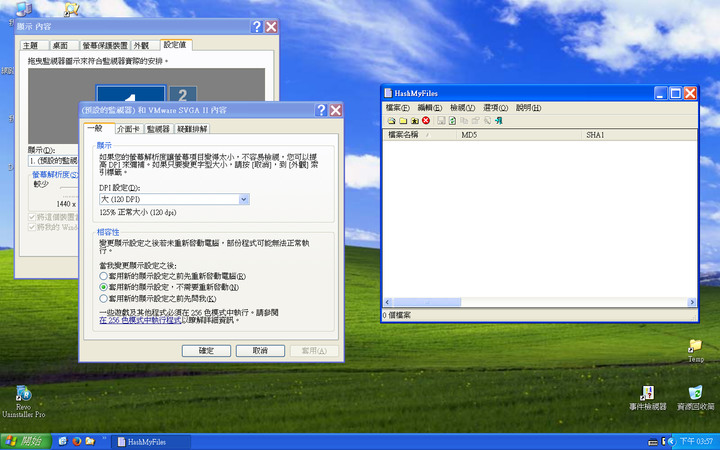Select monitor 1 thumbnail in display settings
The image size is (720, 450).
click(x=131, y=93)
